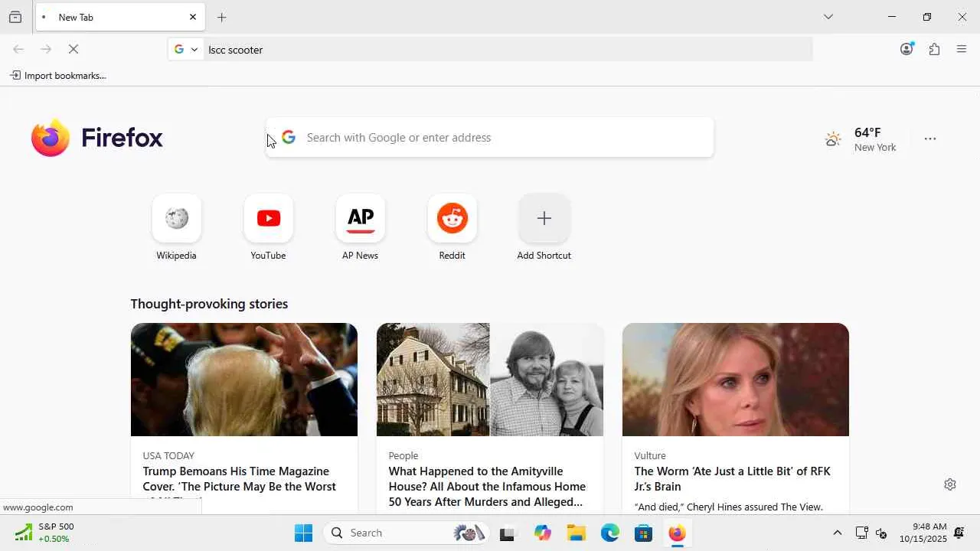Image resolution: width=980 pixels, height=551 pixels.
Task: Click the 'USA TODAY' source label
Action: (x=168, y=455)
